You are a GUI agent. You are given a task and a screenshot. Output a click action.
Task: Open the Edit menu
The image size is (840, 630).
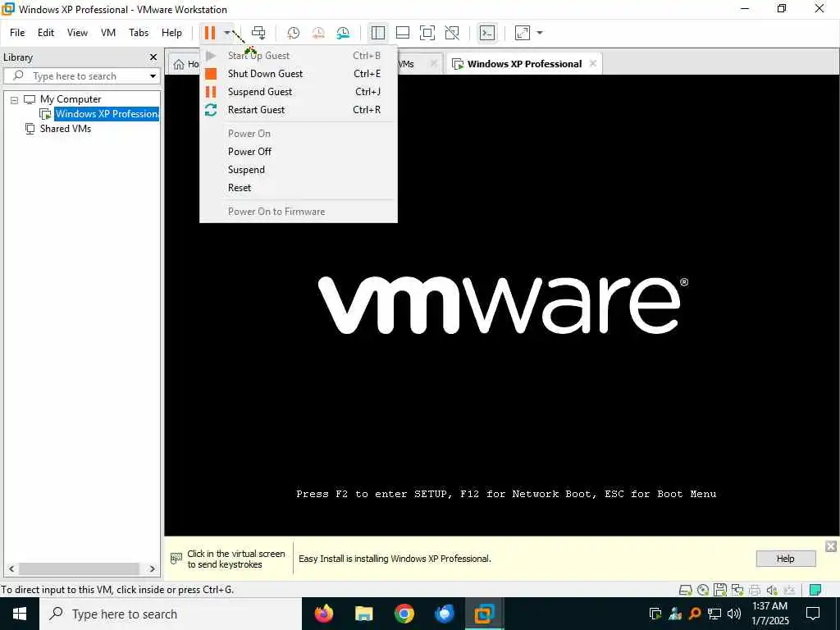pyautogui.click(x=46, y=33)
